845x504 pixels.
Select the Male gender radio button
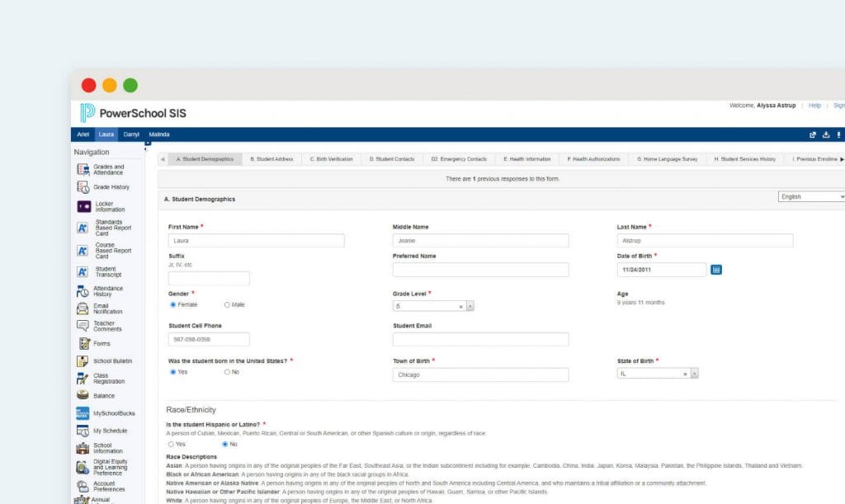pyautogui.click(x=227, y=304)
